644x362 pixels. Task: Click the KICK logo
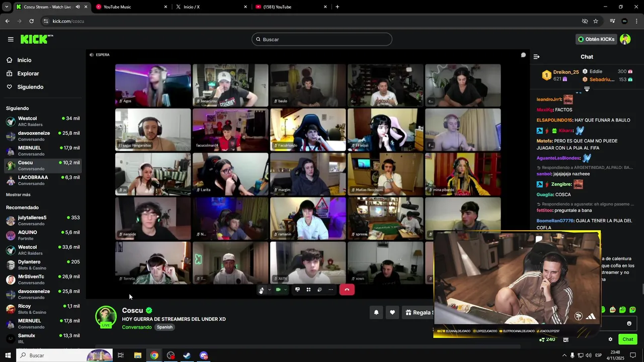point(36,39)
